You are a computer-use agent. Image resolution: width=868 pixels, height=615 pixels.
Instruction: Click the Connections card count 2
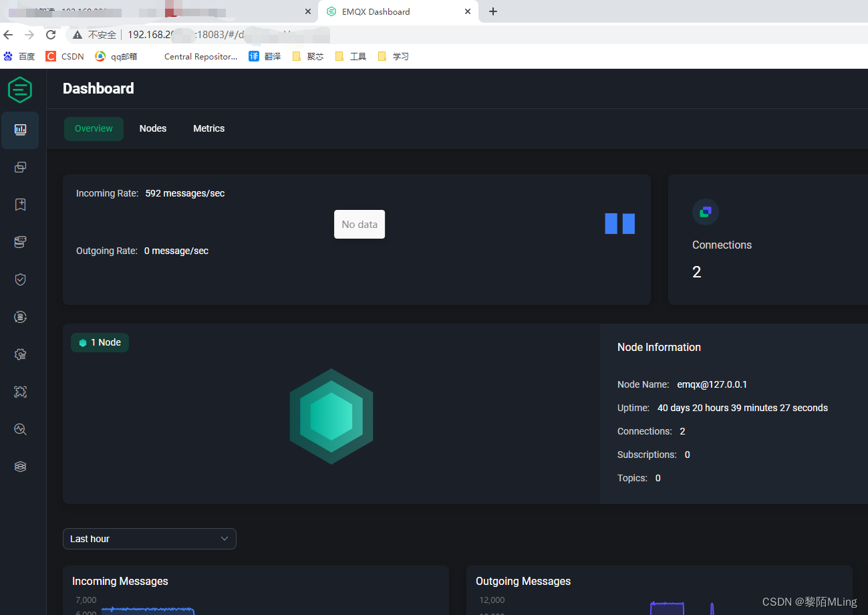point(697,272)
